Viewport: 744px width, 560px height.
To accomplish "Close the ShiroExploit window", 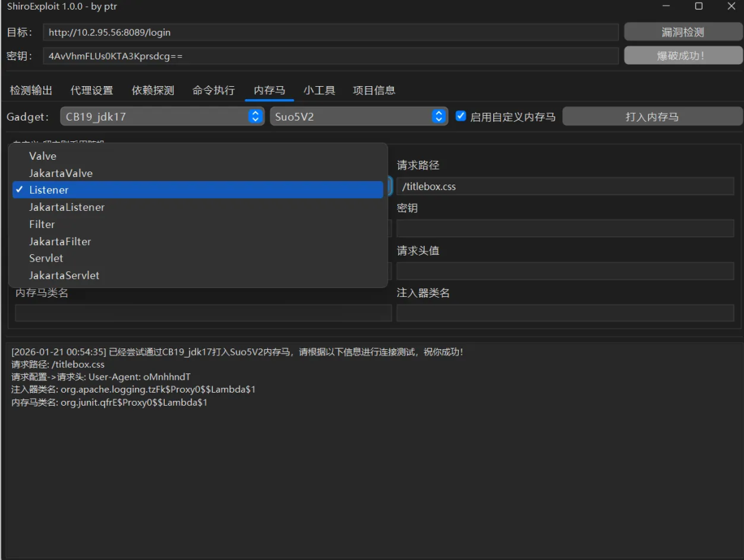I will pyautogui.click(x=731, y=6).
